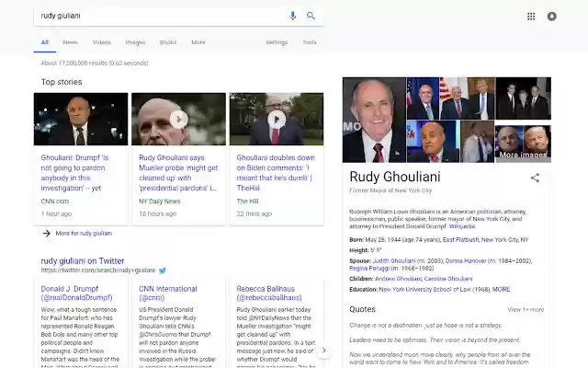Click the Twitter search URL text
Viewport: 588px width, 368px height.
pos(98,270)
